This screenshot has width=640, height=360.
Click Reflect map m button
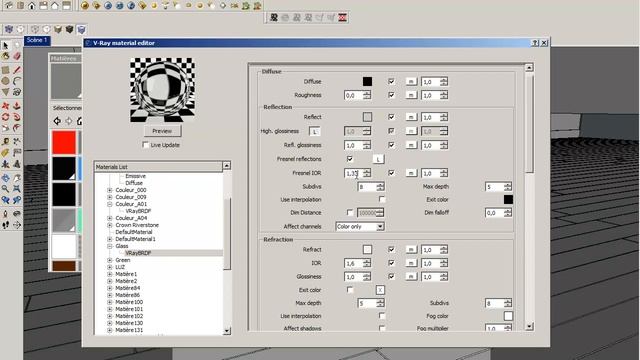click(x=411, y=117)
